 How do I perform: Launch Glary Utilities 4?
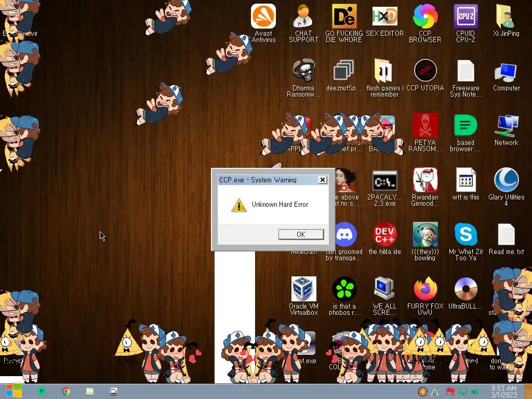(x=506, y=187)
